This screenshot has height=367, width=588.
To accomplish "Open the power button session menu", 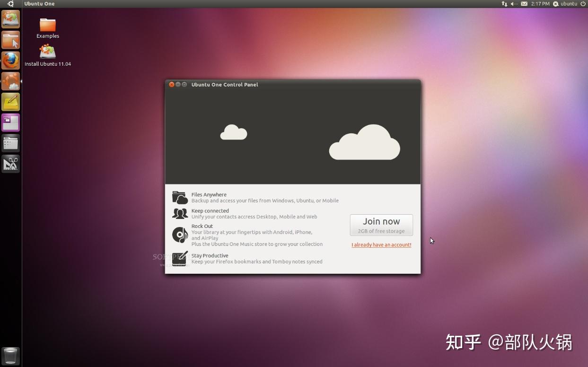I will click(583, 3).
